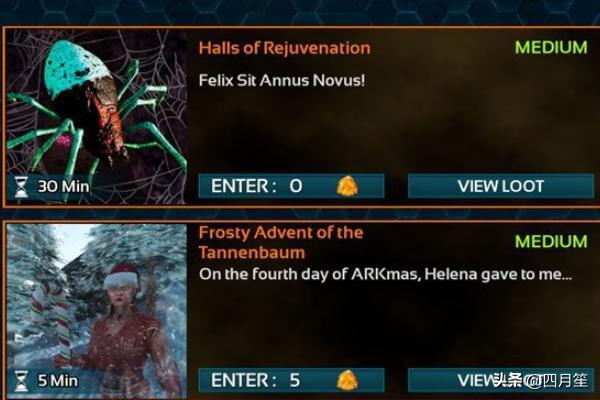Click the 头条 @四月笙 watermark text
The image size is (600, 400).
(x=540, y=380)
